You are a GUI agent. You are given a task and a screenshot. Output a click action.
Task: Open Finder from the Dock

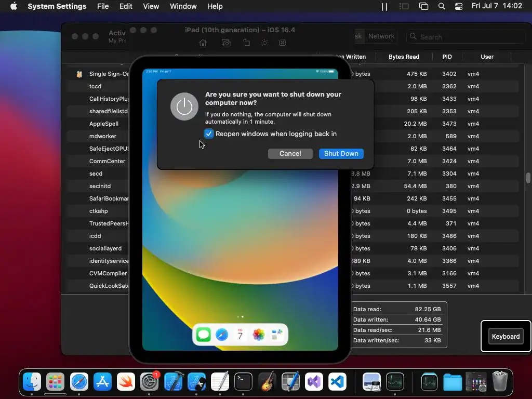32,382
